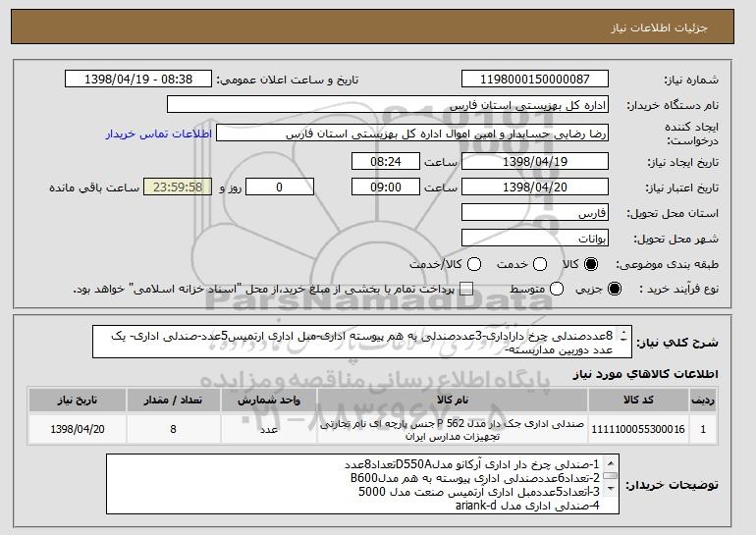756x535 pixels.
Task: Click the validity date field 1398/04/20
Action: [535, 187]
